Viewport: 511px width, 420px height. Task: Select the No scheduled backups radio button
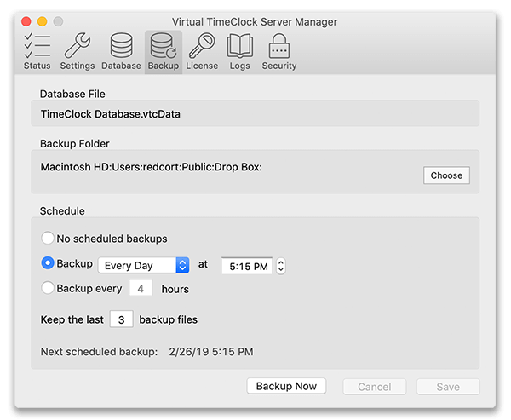coord(48,238)
